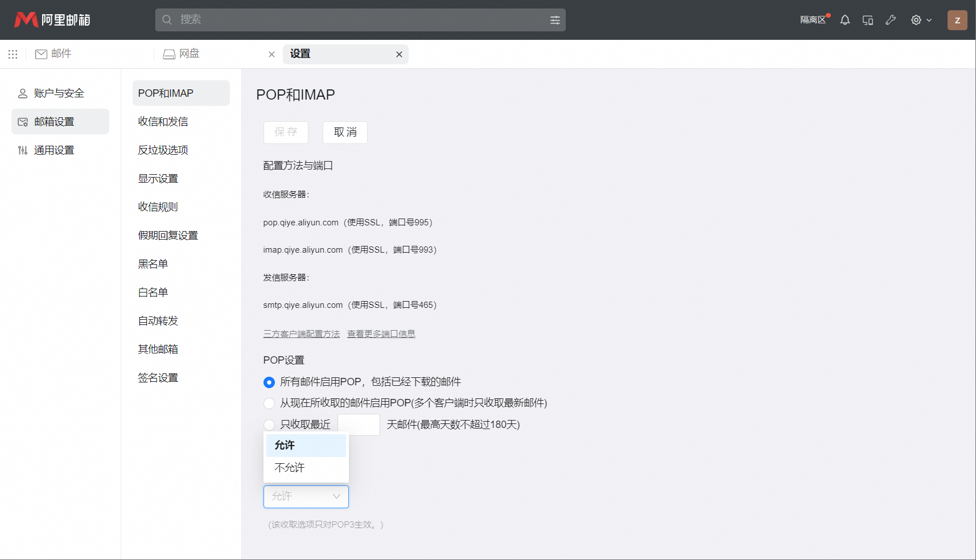Open 三方客户端配置方法 link
Image resolution: width=976 pixels, height=560 pixels.
(301, 334)
